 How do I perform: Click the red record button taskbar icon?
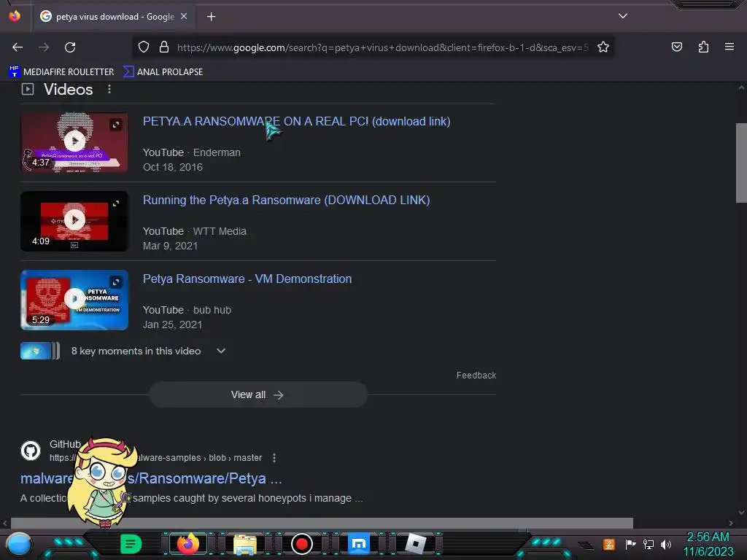[301, 544]
